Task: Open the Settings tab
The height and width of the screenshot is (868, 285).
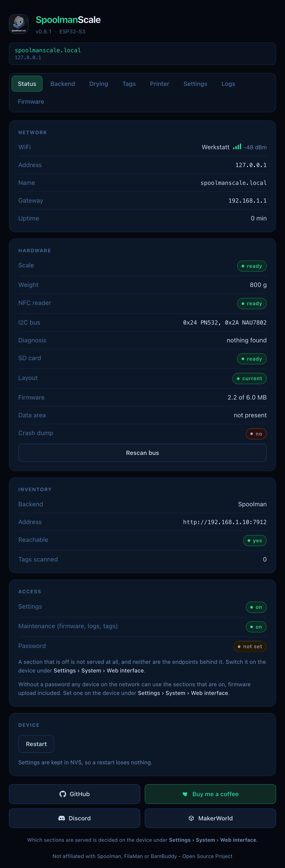Action: pyautogui.click(x=195, y=84)
